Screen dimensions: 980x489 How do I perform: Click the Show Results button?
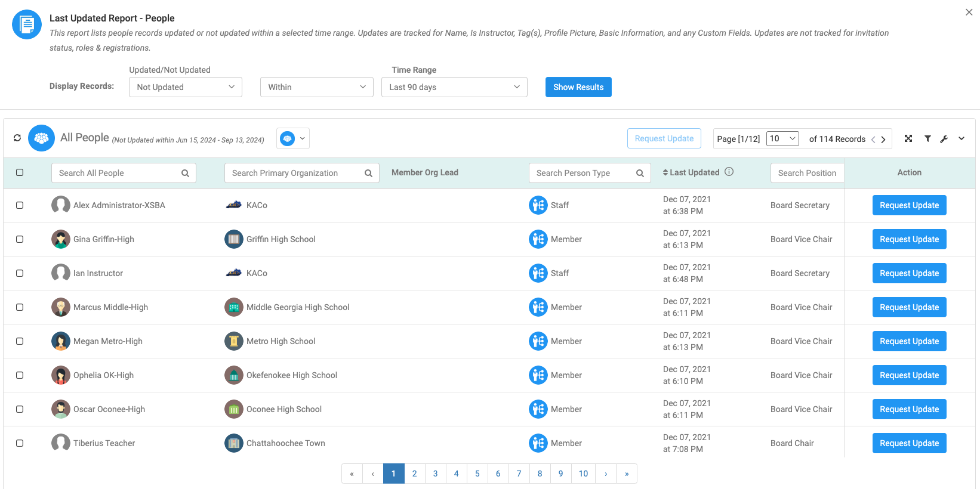click(x=578, y=87)
